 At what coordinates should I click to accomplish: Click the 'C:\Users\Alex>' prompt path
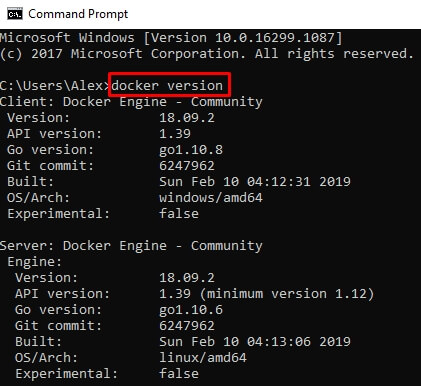tap(55, 86)
